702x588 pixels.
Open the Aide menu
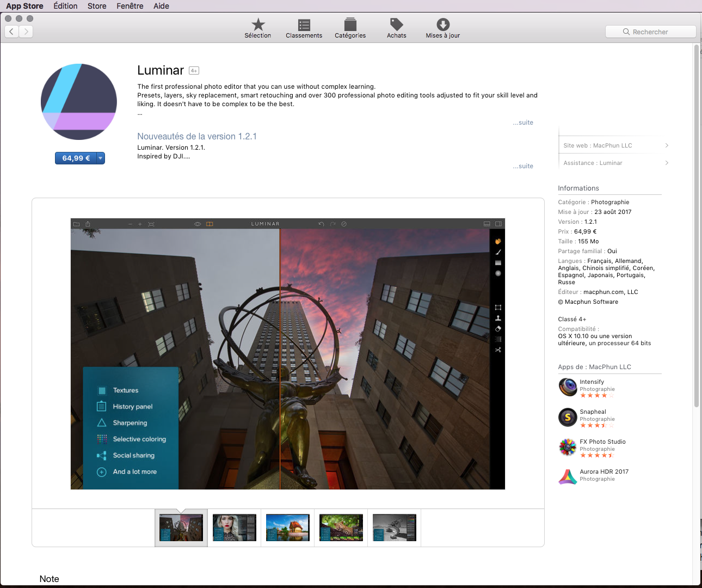[161, 6]
